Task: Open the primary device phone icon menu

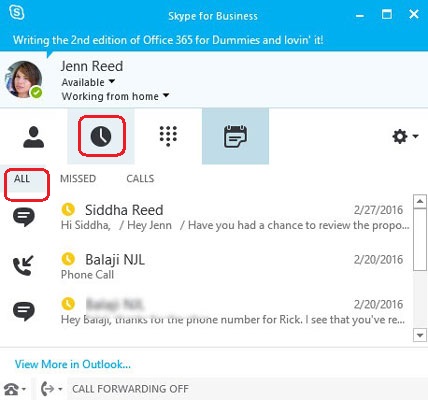Action: [x=14, y=389]
